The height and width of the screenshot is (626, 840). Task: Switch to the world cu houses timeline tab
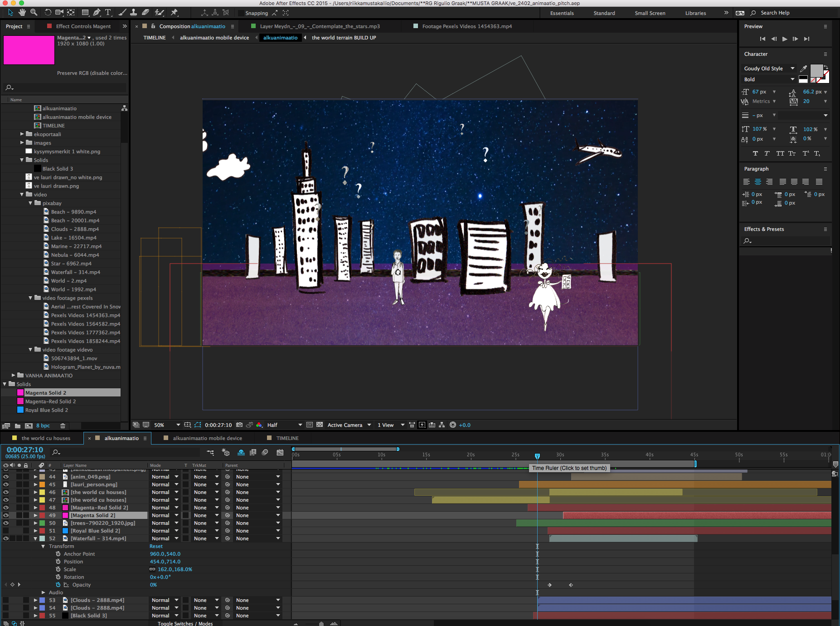[x=46, y=438]
